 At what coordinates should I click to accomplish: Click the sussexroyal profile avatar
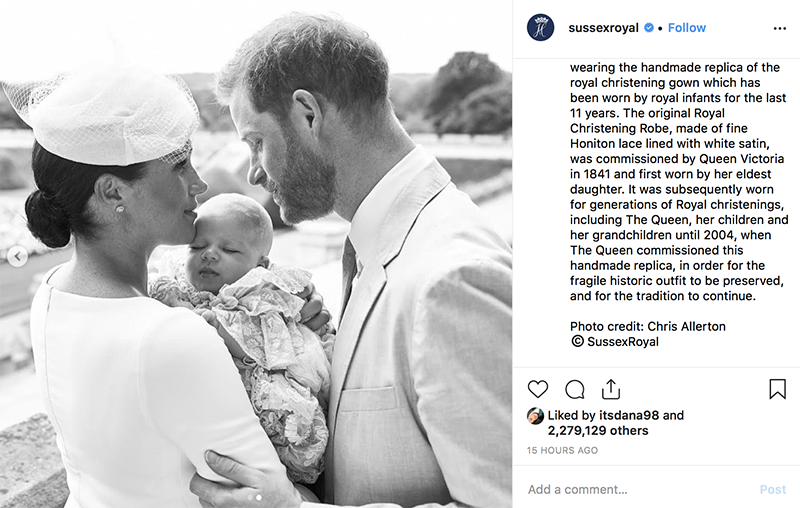[541, 28]
